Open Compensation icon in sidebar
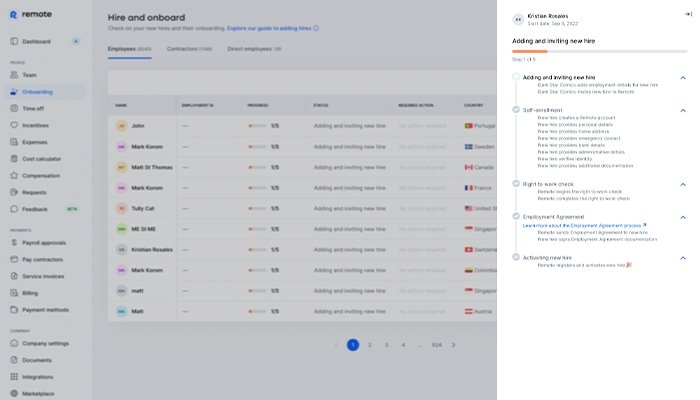The height and width of the screenshot is (400, 700). tap(14, 175)
